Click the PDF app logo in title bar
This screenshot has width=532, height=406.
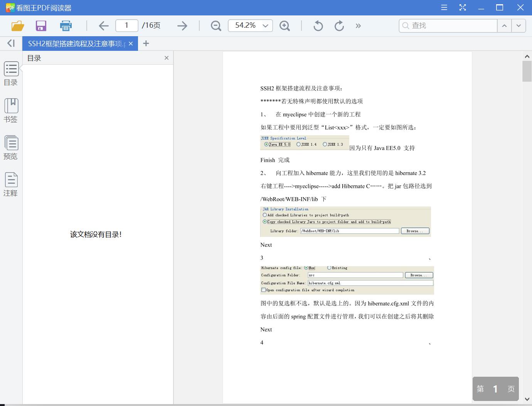[x=10, y=7]
